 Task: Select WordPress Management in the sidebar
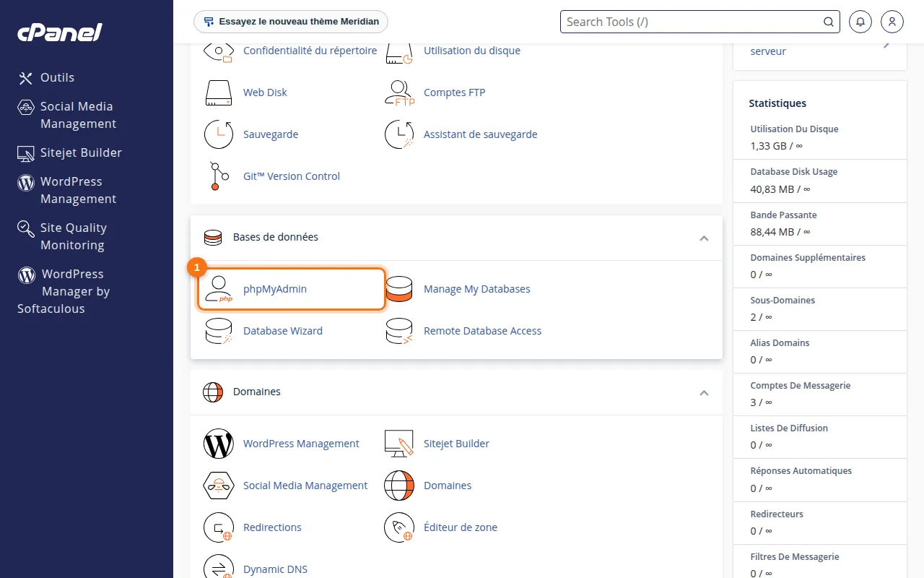[66, 190]
